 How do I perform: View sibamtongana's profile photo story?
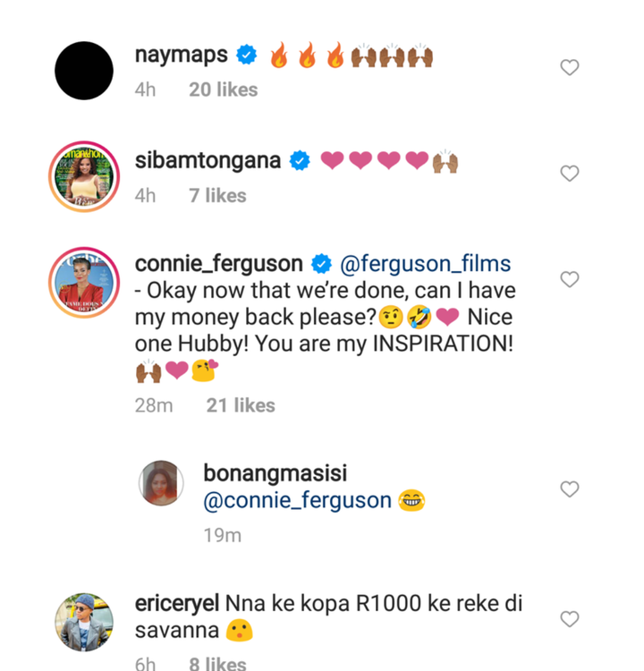84,176
